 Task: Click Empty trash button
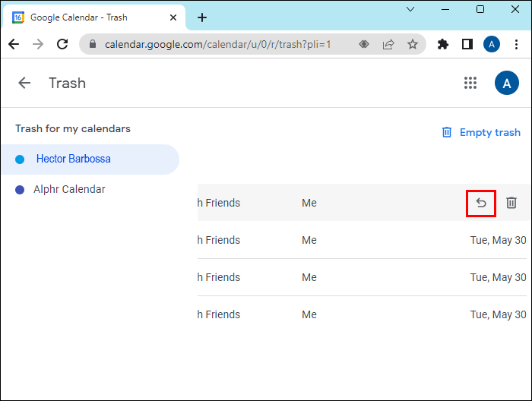[481, 132]
